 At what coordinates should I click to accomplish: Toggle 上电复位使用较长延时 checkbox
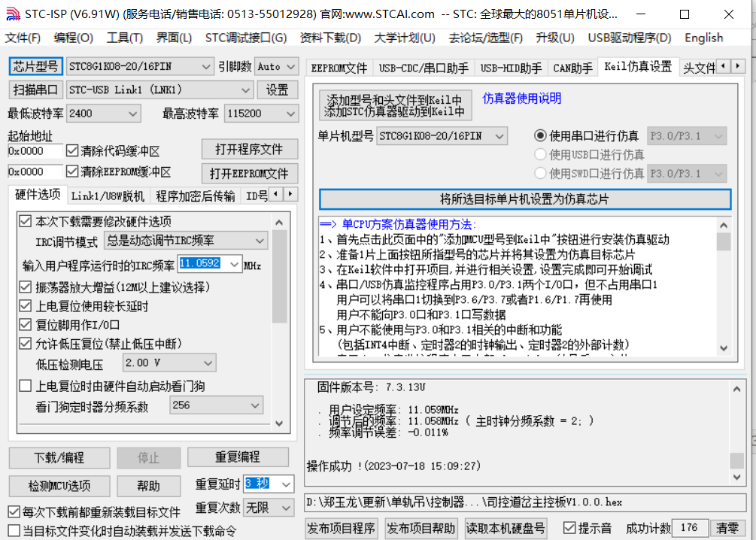tap(25, 305)
